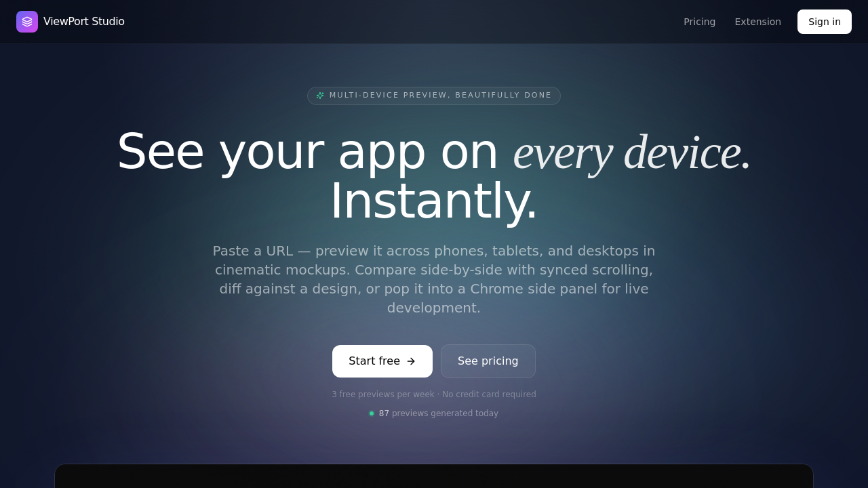The height and width of the screenshot is (488, 868).
Task: Select the Start free button
Action: tap(382, 361)
